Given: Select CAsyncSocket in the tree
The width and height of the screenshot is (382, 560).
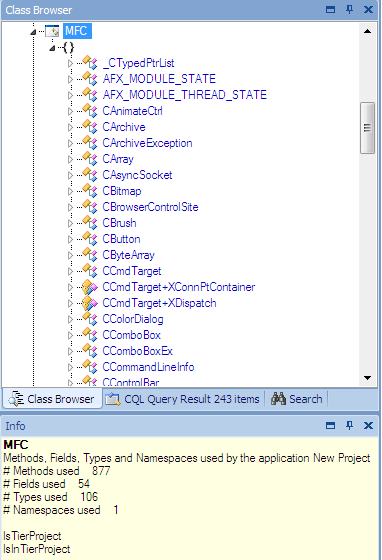Looking at the screenshot, I should (x=137, y=175).
